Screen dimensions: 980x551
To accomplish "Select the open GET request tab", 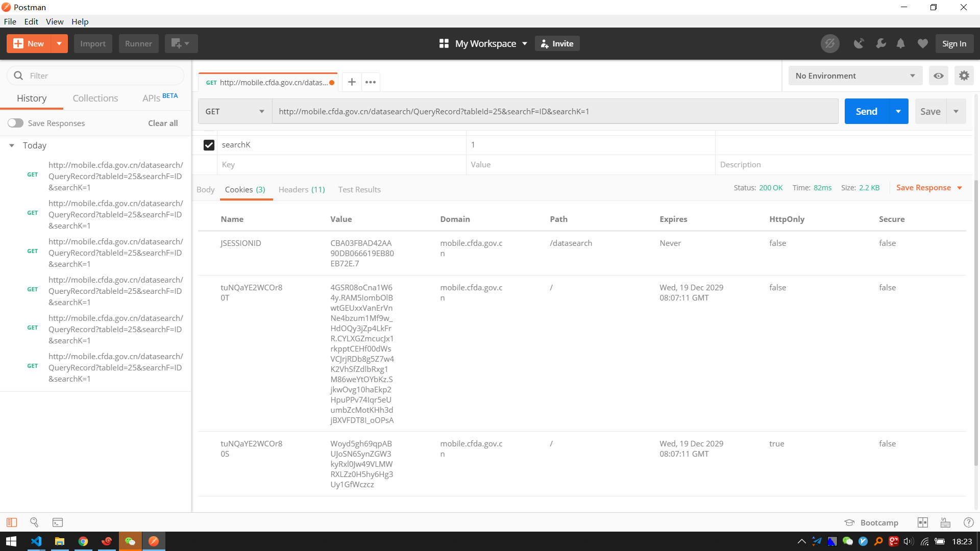I will pos(268,83).
